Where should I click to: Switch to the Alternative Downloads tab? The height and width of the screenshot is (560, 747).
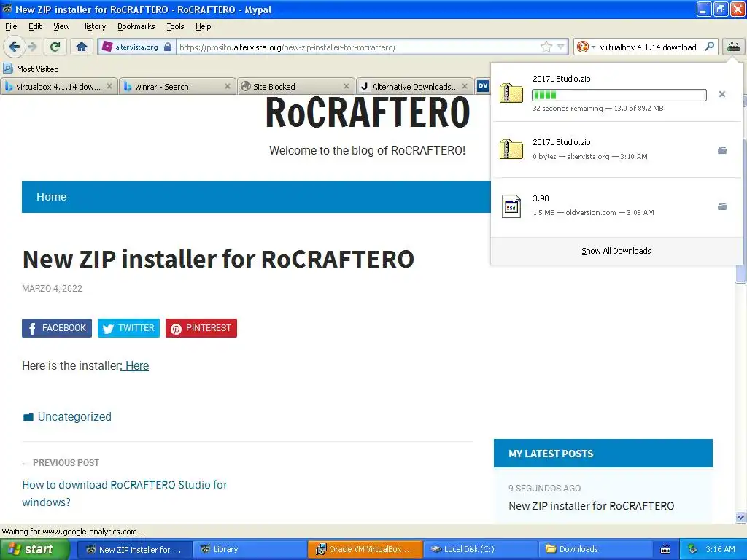414,87
